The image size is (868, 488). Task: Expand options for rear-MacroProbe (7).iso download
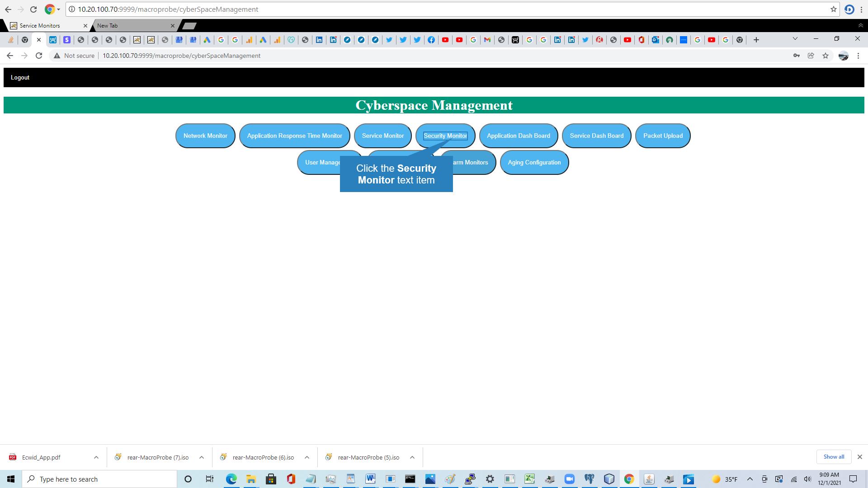click(202, 457)
